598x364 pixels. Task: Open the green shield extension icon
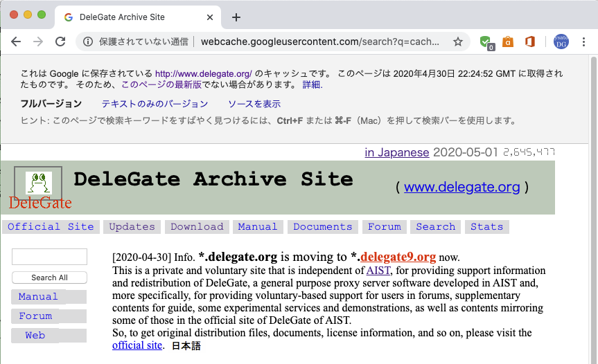488,42
